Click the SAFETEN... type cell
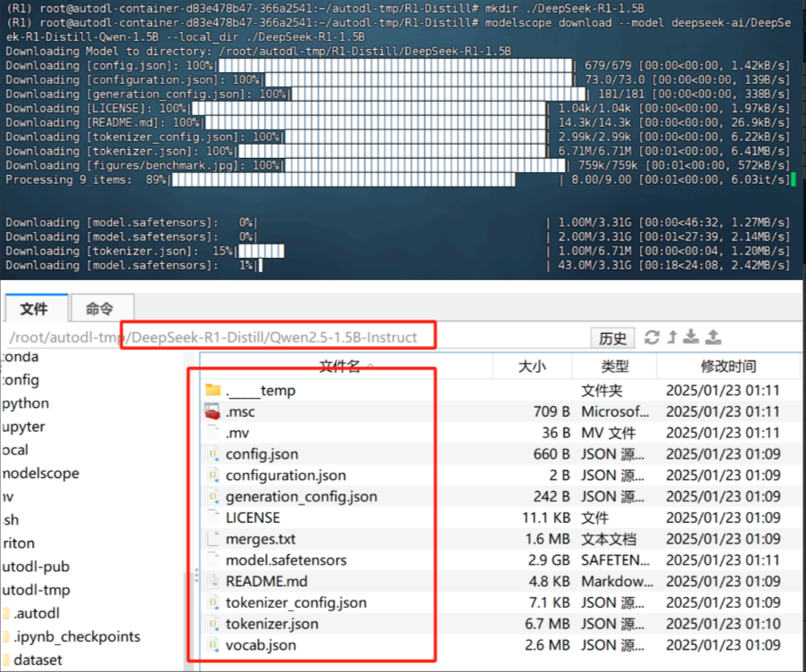Viewport: 806px width, 672px height. coord(615,560)
